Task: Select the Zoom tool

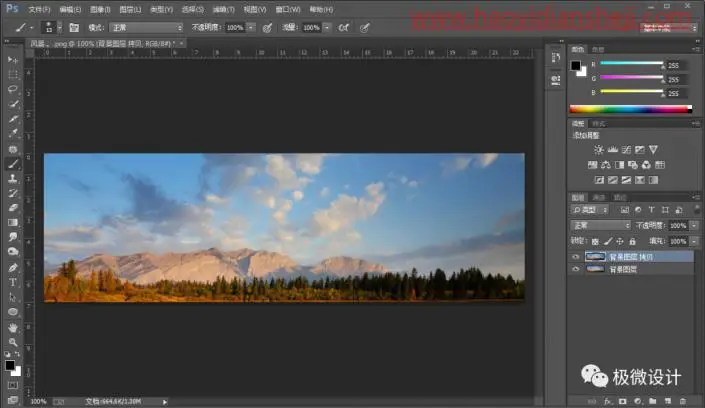Action: [x=13, y=342]
